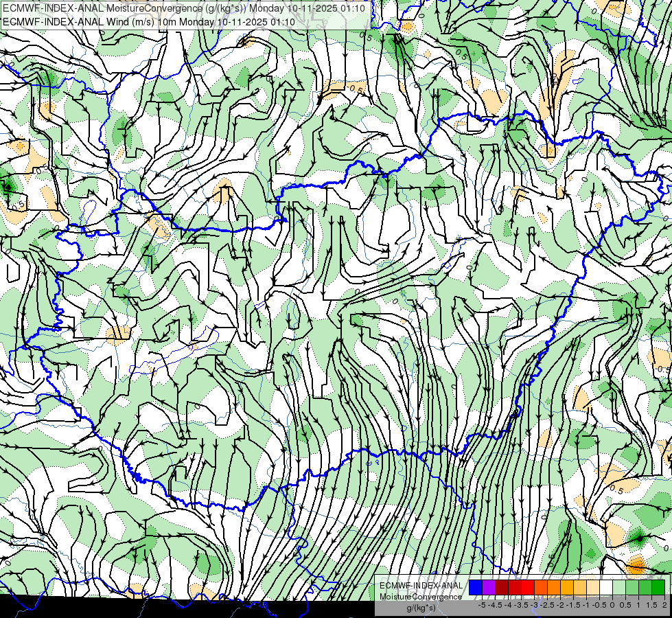Select the pale peach swatch -1 to -0.5
Viewport: 672px width, 618px height.
click(x=593, y=588)
